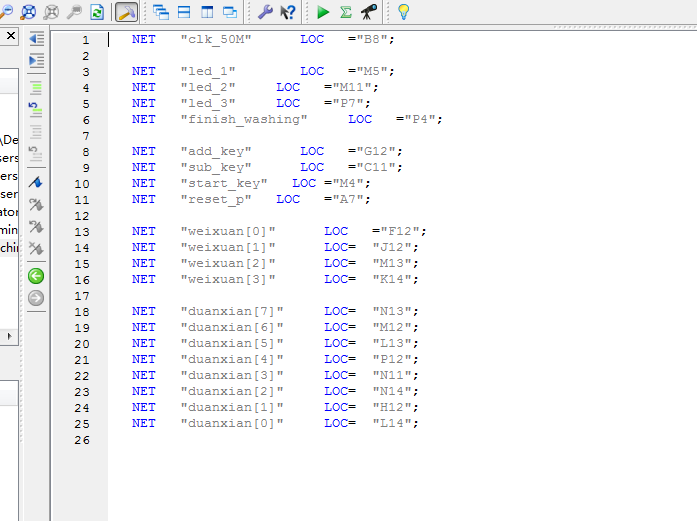Tile windows vertically using toolbar icon

[207, 12]
